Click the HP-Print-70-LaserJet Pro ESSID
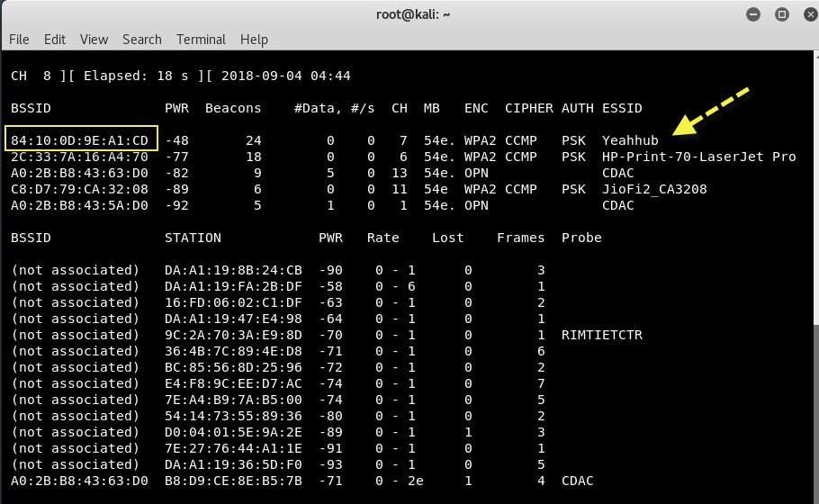 [x=699, y=157]
